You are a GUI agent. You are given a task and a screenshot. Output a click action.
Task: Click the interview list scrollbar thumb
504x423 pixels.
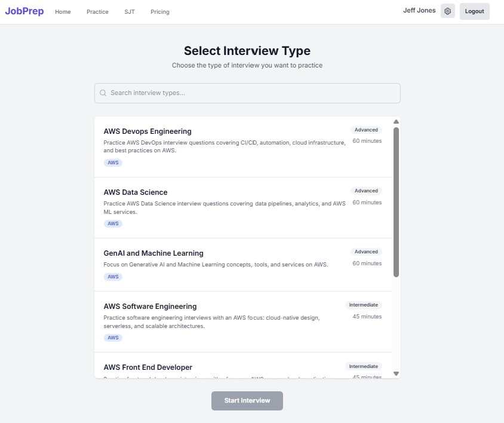(x=396, y=202)
